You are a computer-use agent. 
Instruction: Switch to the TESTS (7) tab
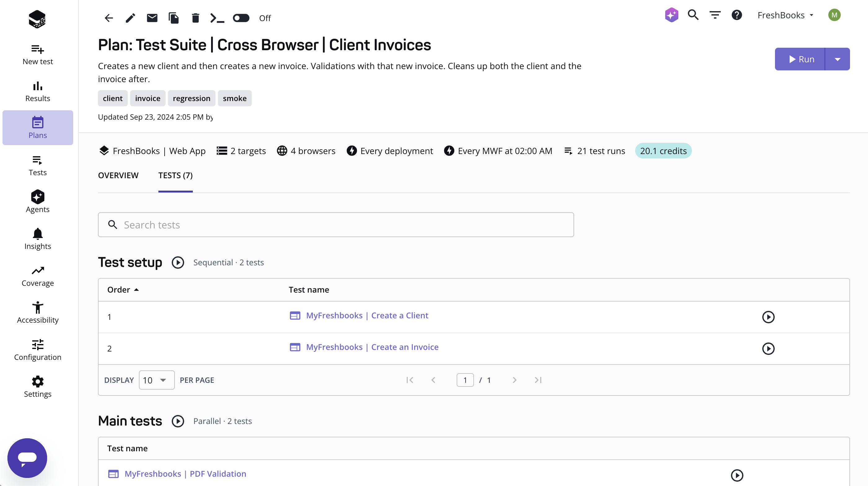(x=175, y=175)
